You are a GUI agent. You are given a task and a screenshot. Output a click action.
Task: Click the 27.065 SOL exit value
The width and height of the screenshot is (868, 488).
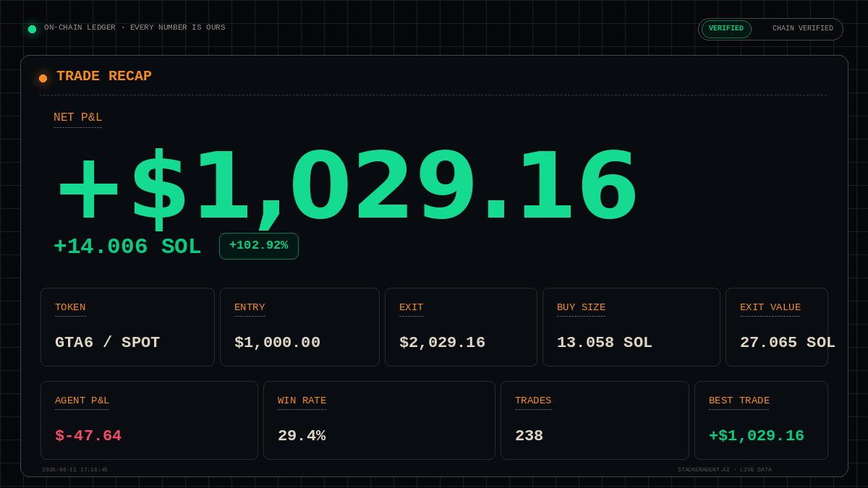788,343
